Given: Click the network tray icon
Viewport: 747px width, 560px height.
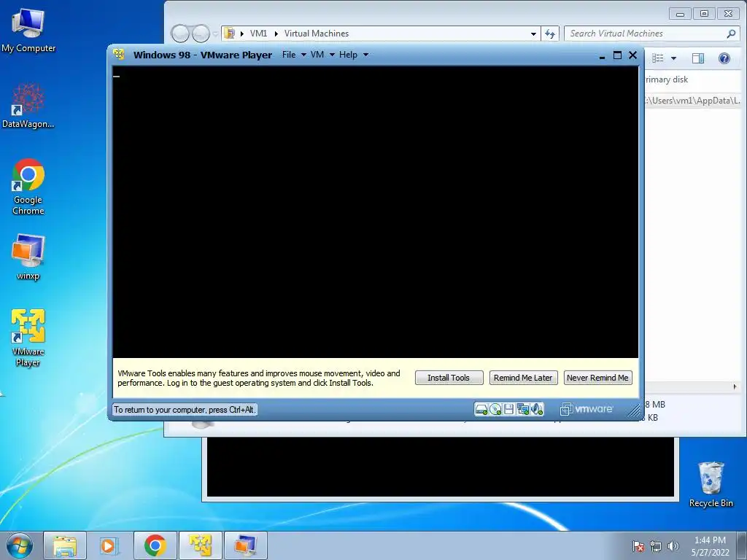Looking at the screenshot, I should tap(656, 546).
